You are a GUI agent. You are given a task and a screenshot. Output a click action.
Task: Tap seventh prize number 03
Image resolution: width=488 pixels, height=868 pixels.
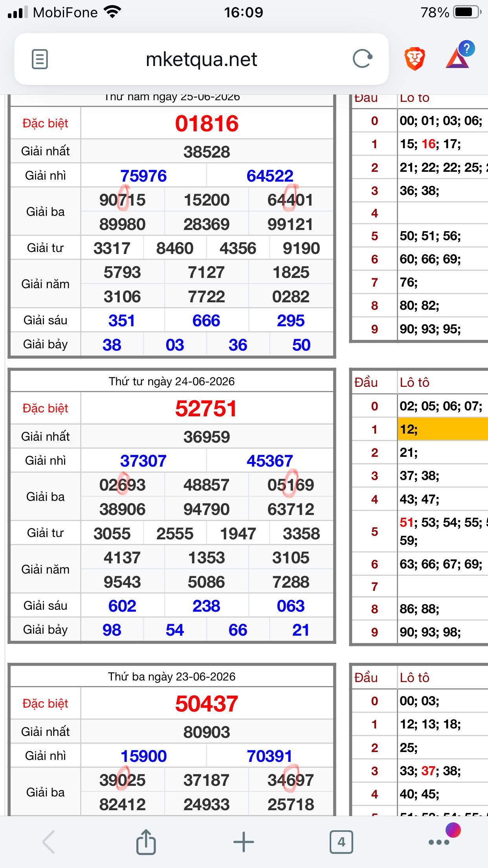point(175,345)
